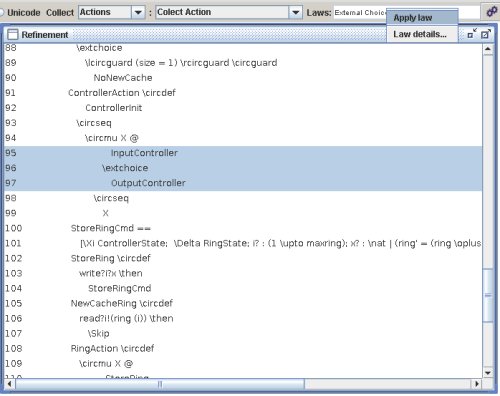The image size is (500, 396).
Task: Open the Colect Action dropdown arrow
Action: (295, 12)
